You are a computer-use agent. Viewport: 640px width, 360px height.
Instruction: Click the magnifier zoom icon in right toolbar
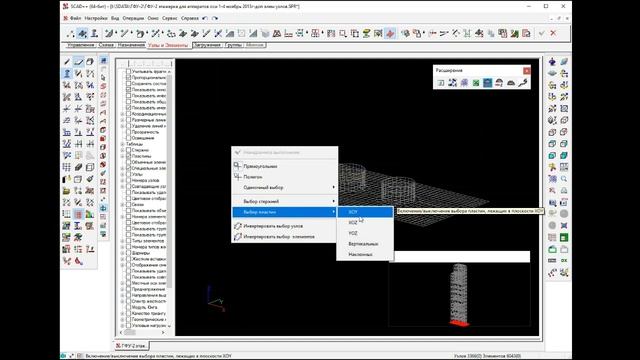click(x=564, y=179)
